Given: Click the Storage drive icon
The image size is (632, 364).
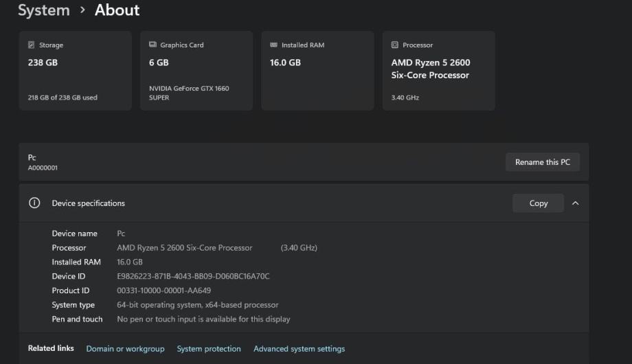Looking at the screenshot, I should coord(32,45).
